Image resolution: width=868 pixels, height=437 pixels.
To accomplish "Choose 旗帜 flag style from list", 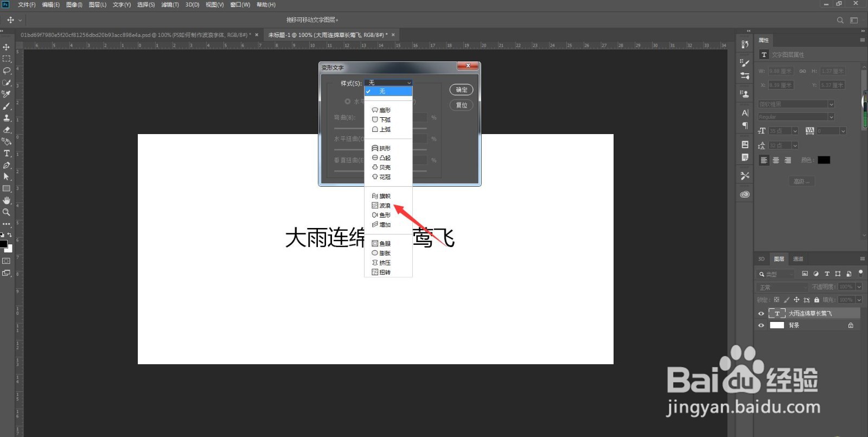I will pyautogui.click(x=381, y=196).
